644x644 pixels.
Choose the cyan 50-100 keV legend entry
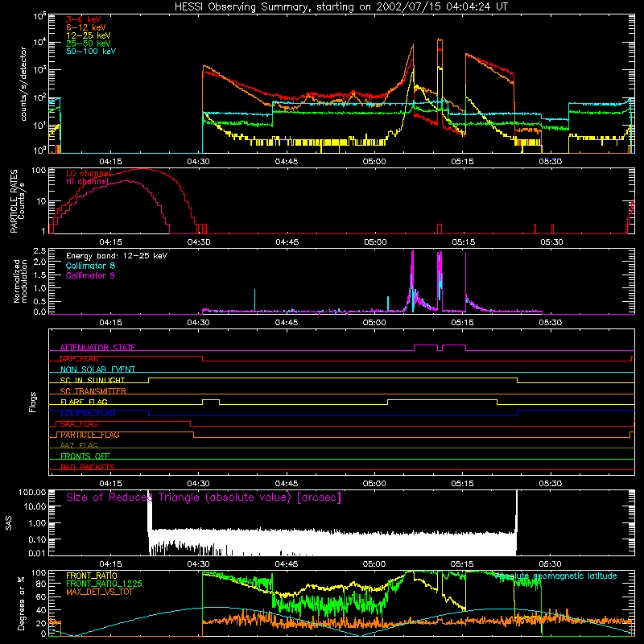[x=91, y=52]
